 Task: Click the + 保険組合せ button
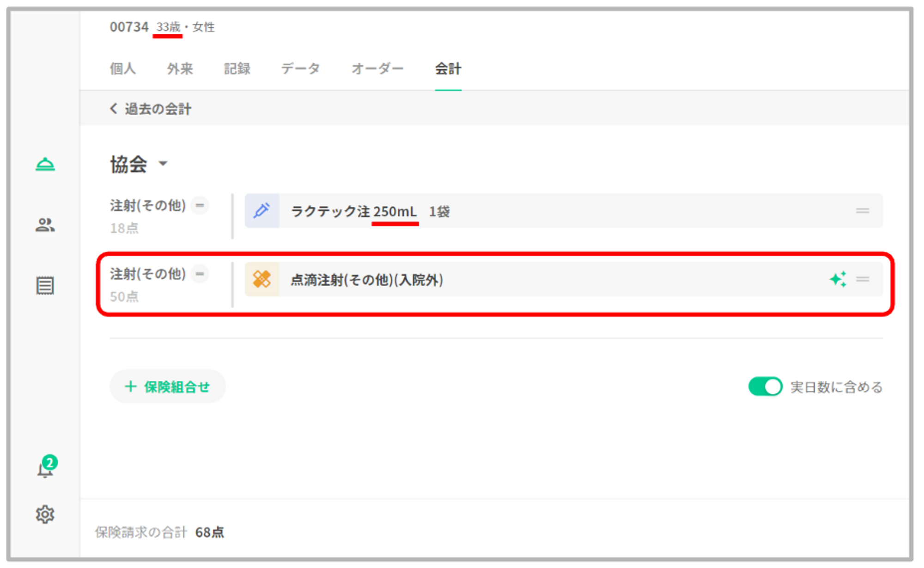[x=167, y=386]
